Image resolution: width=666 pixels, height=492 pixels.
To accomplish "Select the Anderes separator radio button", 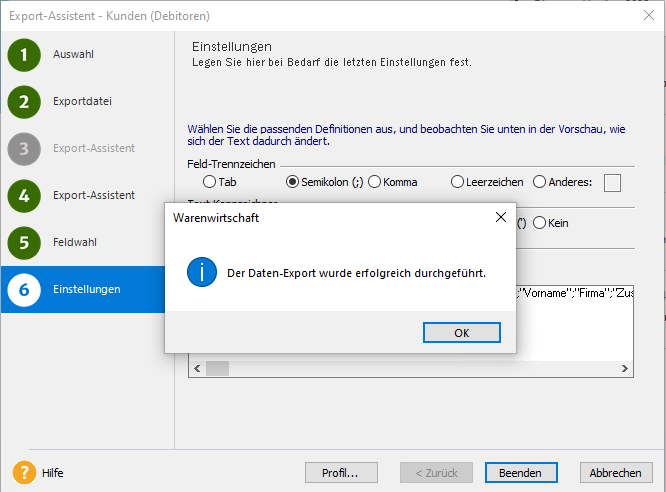I will click(540, 182).
